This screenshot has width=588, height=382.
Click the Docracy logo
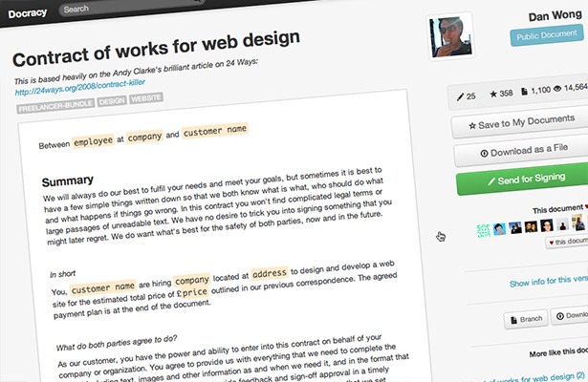(28, 13)
